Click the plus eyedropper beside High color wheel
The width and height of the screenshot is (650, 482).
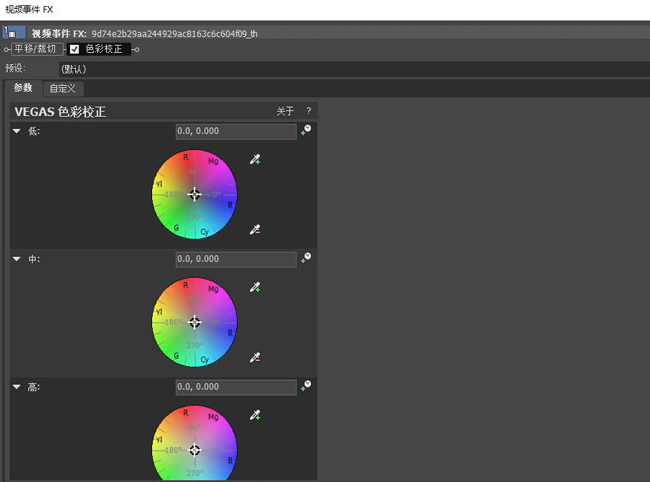tap(255, 415)
